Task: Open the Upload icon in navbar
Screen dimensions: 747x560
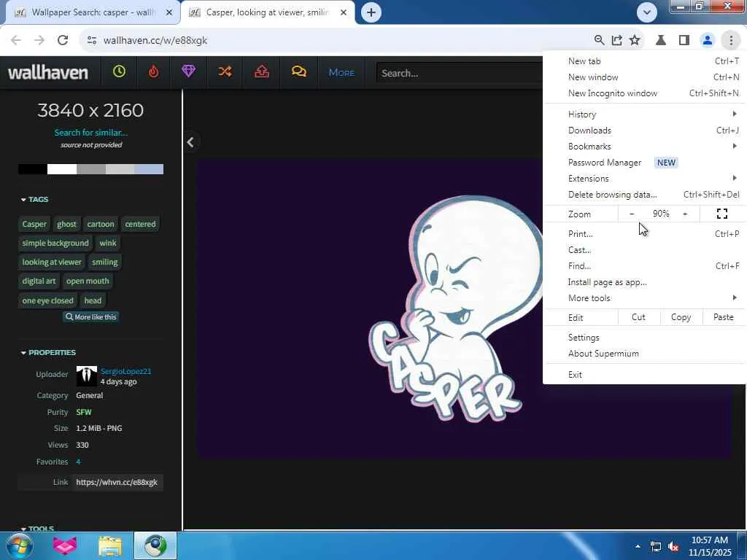Action: click(x=262, y=72)
